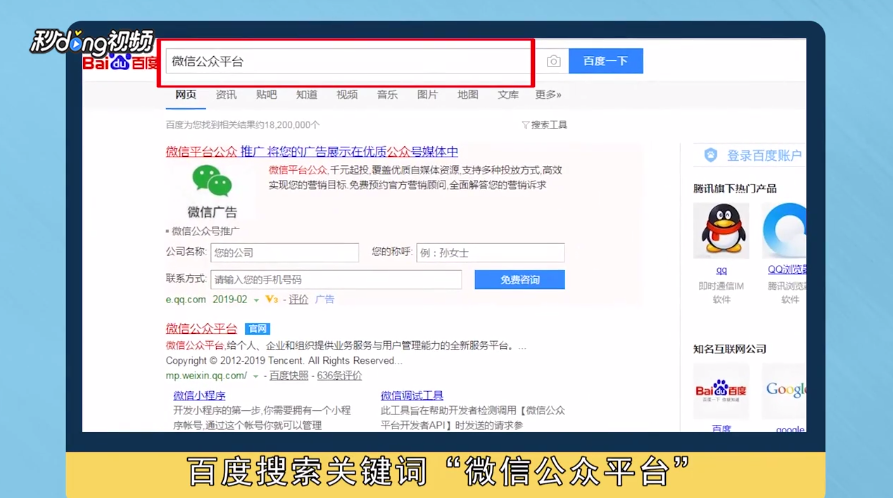Viewport: 893px width, 498px height.
Task: Click the 微信广告 caption text
Action: [212, 213]
